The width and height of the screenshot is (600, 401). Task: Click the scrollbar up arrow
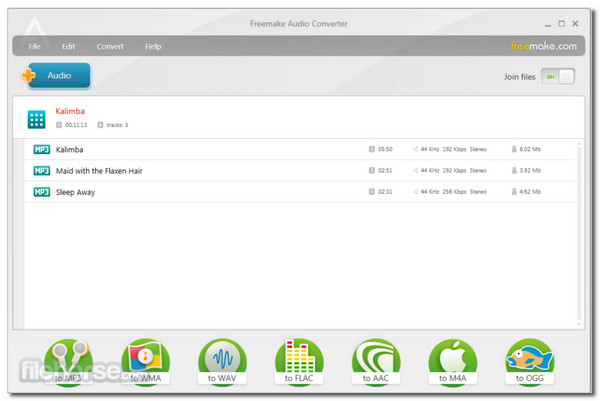tap(579, 144)
